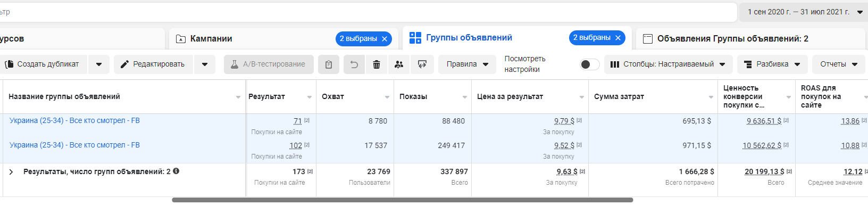
Task: Click ROAS value 13,86
Action: coord(850,121)
